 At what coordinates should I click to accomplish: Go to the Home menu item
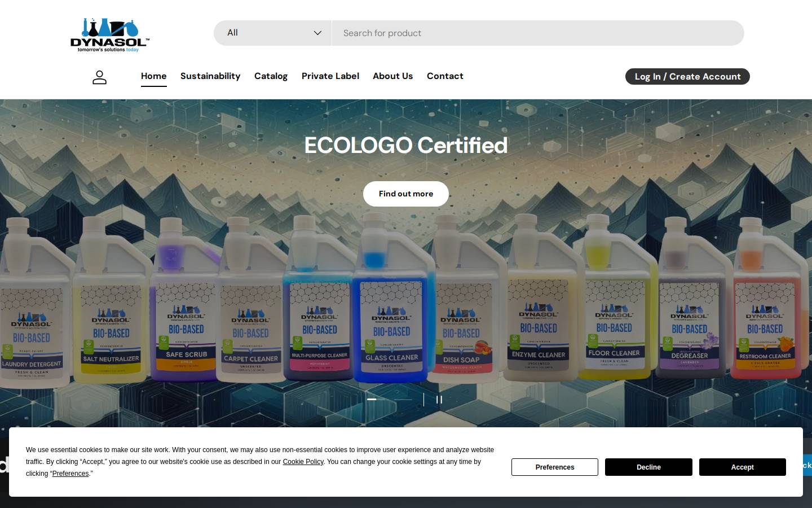coord(153,76)
